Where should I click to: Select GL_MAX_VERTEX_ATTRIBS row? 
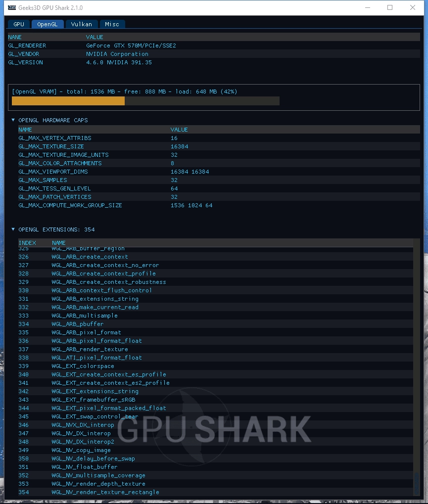(219, 138)
